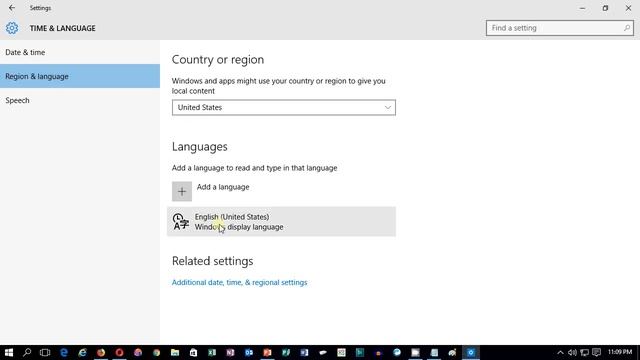Click the active Settings taskbar icon
This screenshot has width=640, height=360.
[471, 352]
